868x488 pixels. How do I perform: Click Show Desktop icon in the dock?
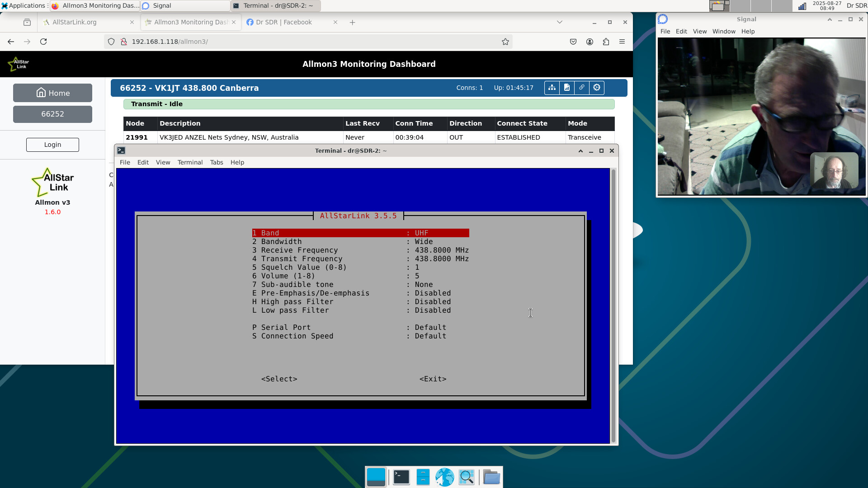coord(376,477)
